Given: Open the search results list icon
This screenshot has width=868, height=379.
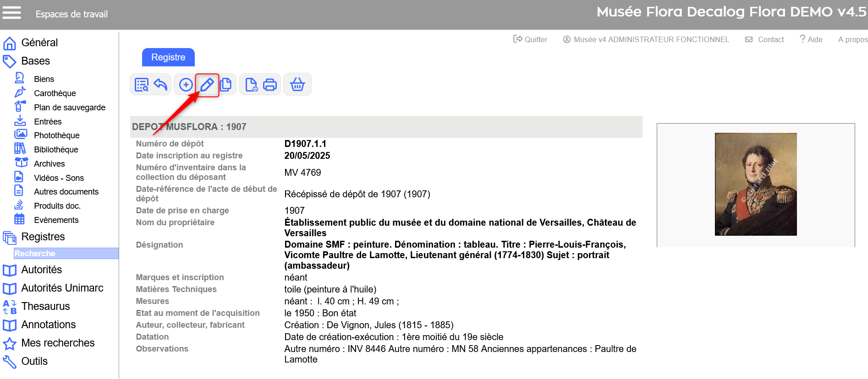Looking at the screenshot, I should [142, 85].
